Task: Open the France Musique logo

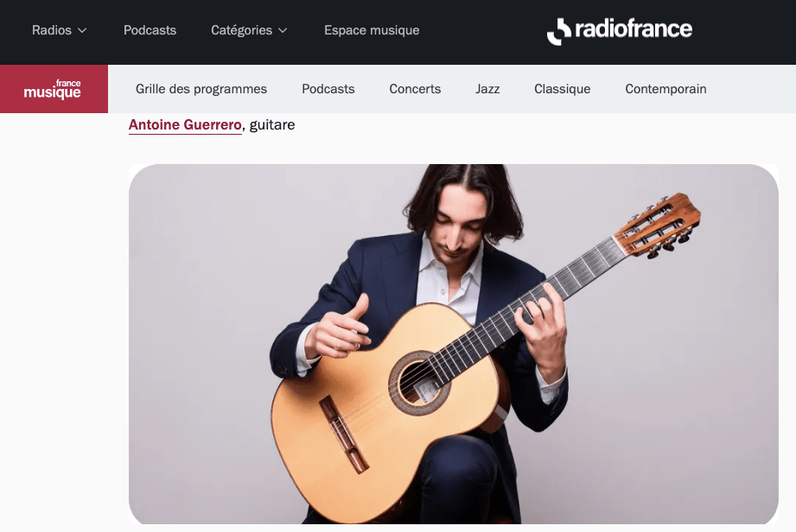Action: pyautogui.click(x=54, y=89)
